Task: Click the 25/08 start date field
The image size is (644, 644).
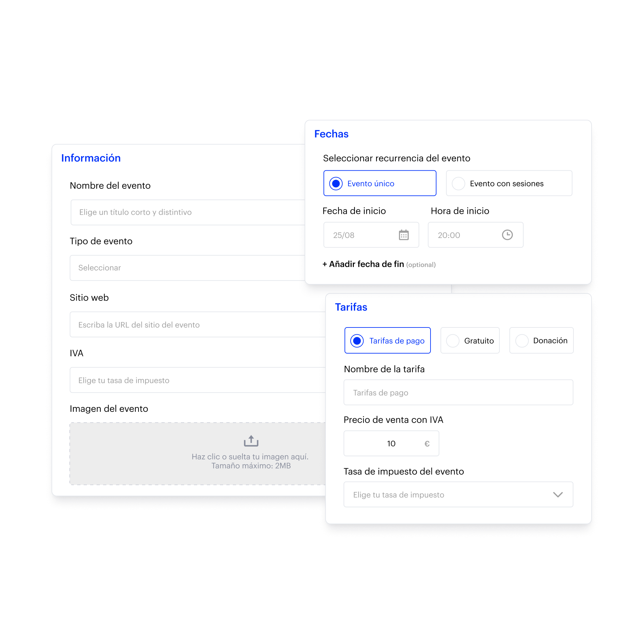Action: [371, 235]
